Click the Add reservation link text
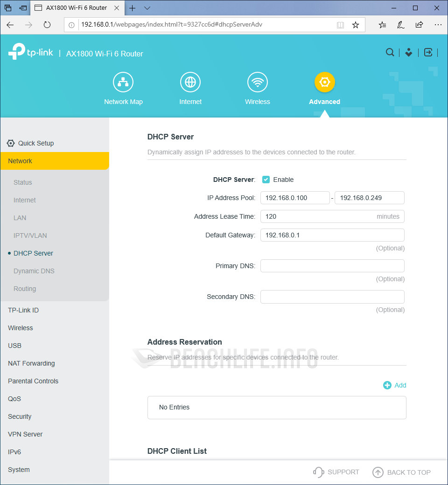This screenshot has height=485, width=448. point(400,385)
